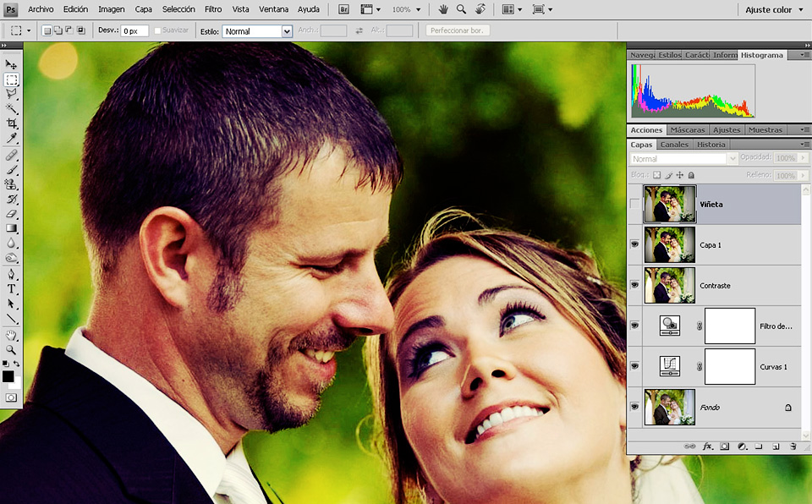This screenshot has height=504, width=812.
Task: Click the add to selection button
Action: point(58,30)
